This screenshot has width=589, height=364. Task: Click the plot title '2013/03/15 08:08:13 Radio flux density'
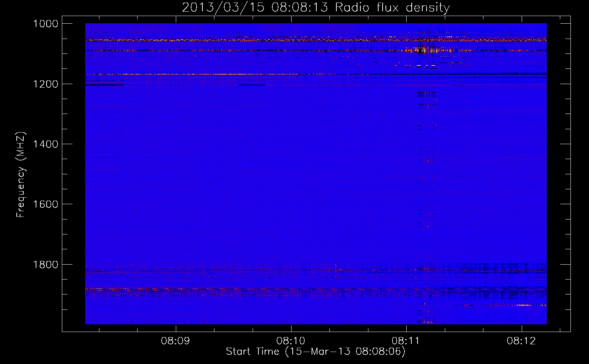click(x=316, y=7)
